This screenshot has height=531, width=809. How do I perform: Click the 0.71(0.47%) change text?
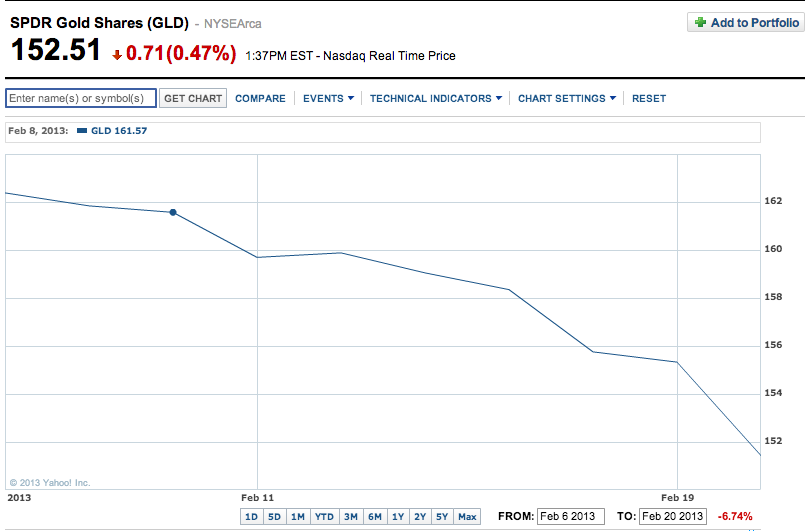181,53
